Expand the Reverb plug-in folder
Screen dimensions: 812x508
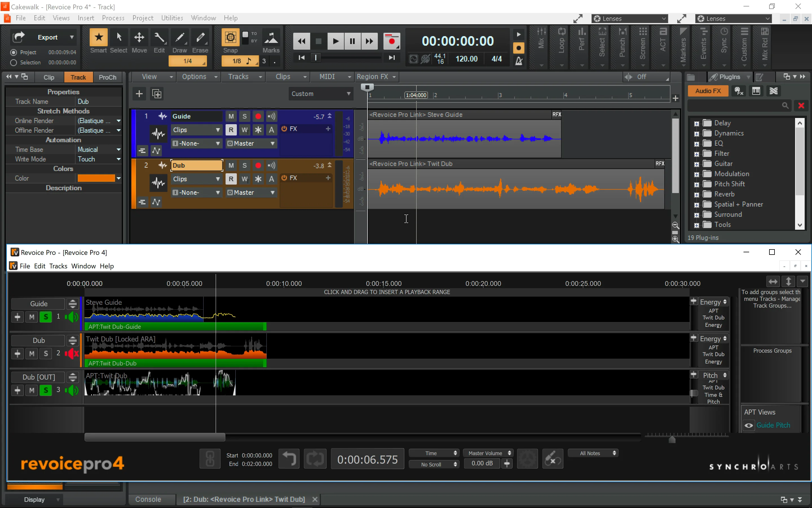click(x=697, y=195)
